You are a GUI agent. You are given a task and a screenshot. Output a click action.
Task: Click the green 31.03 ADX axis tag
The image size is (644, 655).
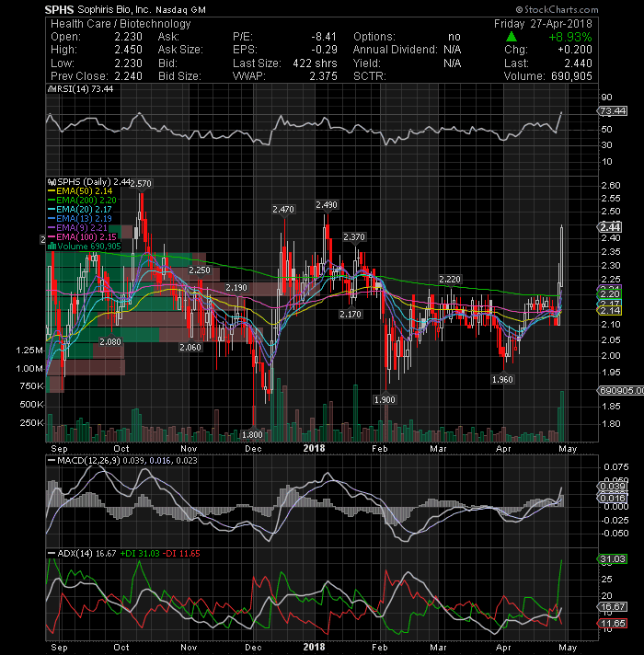click(x=613, y=559)
